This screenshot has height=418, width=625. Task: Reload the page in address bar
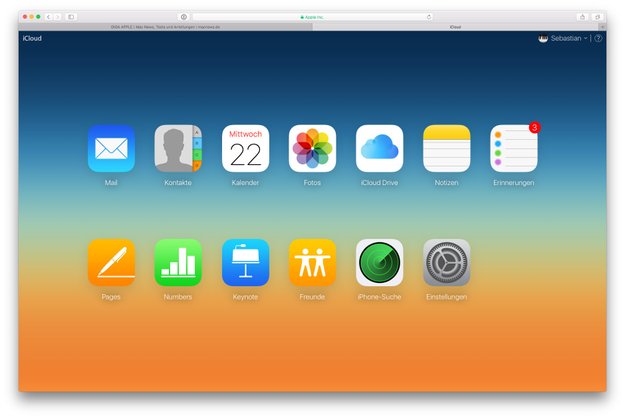pos(429,17)
